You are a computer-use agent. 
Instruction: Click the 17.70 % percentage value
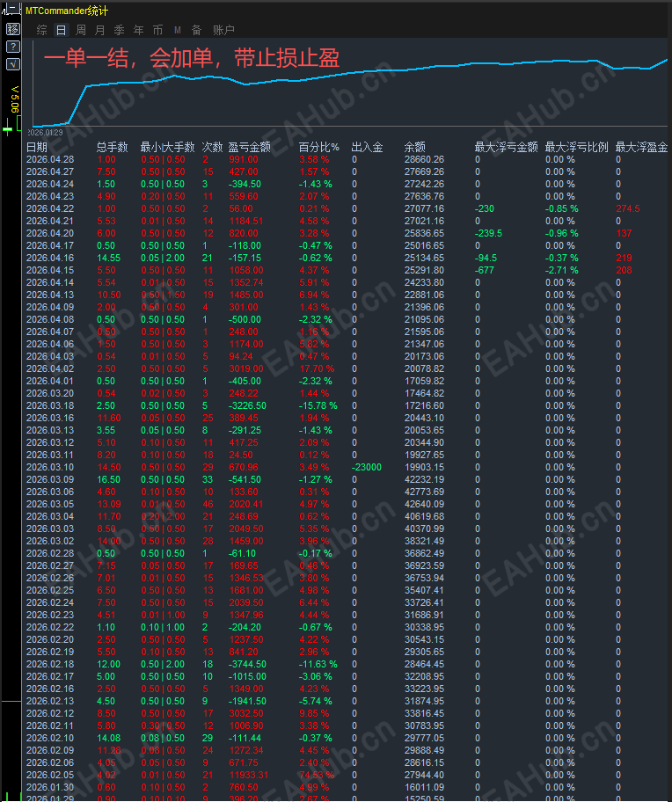[x=317, y=368]
